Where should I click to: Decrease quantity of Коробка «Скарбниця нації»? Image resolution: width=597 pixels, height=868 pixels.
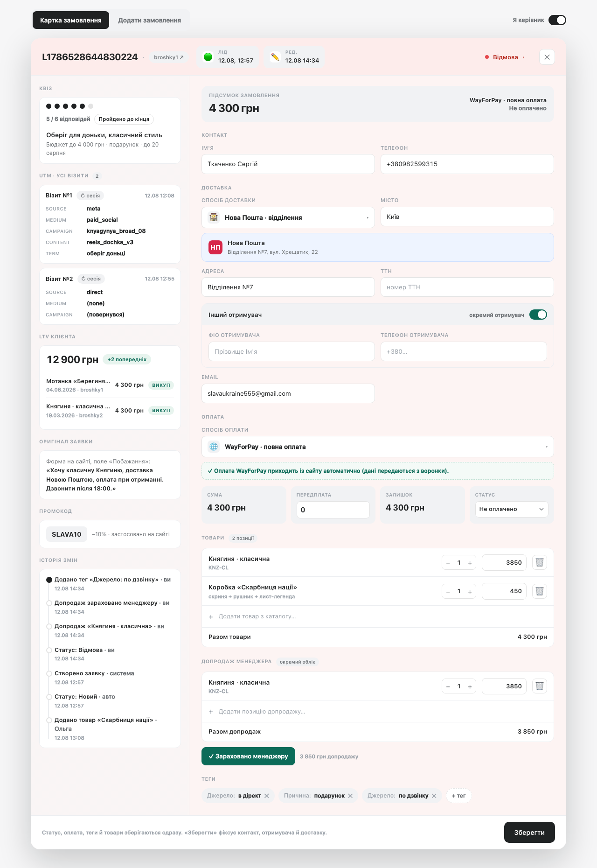coord(448,591)
